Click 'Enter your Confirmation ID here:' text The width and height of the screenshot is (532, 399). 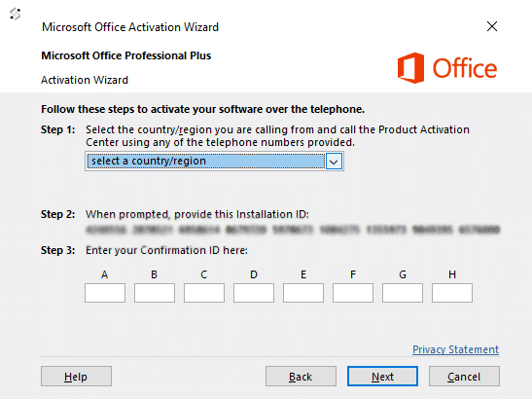click(x=166, y=250)
